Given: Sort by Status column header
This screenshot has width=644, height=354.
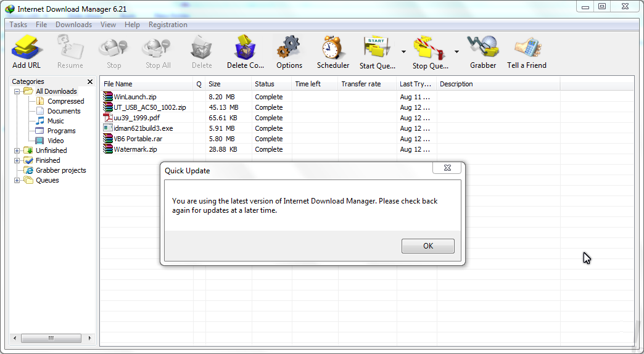Looking at the screenshot, I should coord(271,84).
